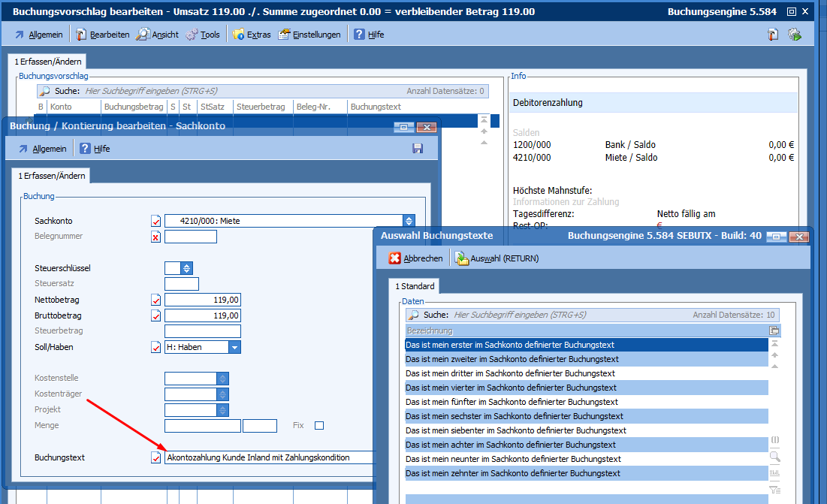Expand the Soll/Haben dropdown
The width and height of the screenshot is (827, 504).
(234, 347)
